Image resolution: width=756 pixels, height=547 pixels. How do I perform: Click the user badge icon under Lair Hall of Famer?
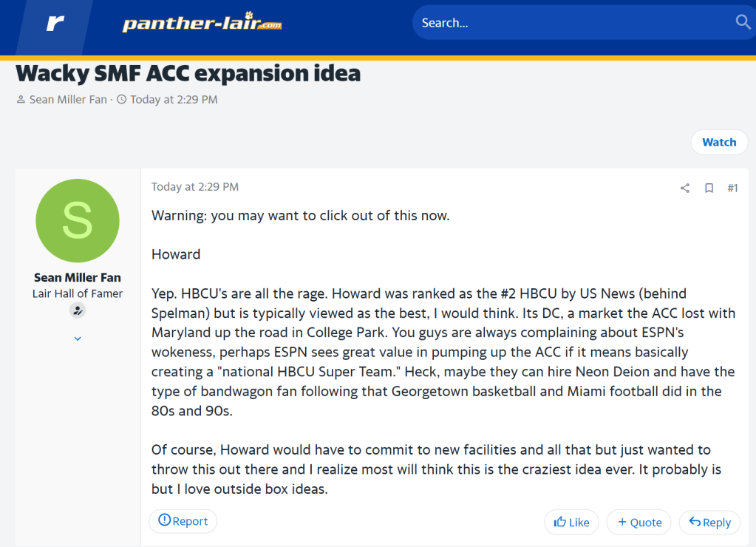[78, 310]
